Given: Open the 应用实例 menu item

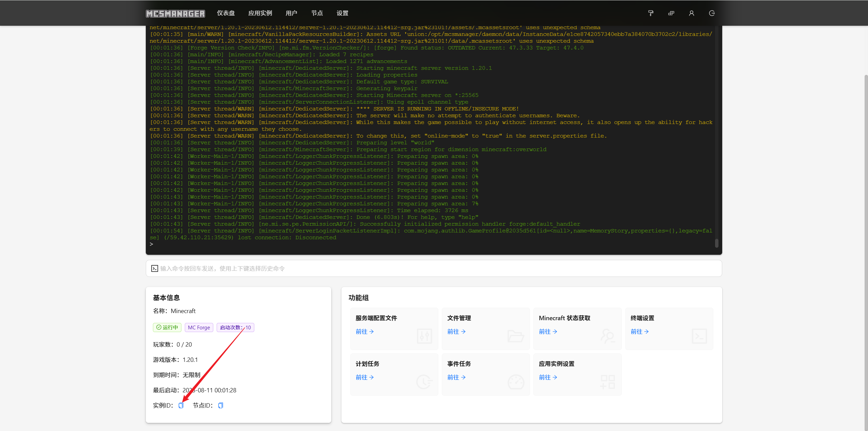Looking at the screenshot, I should pos(260,13).
